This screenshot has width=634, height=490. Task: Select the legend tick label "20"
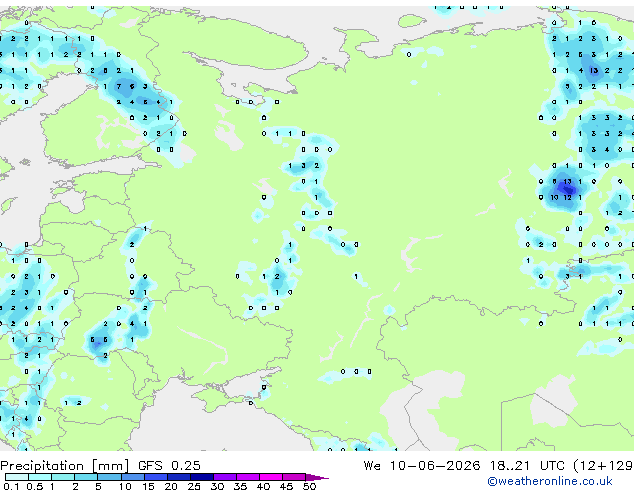tap(171, 486)
